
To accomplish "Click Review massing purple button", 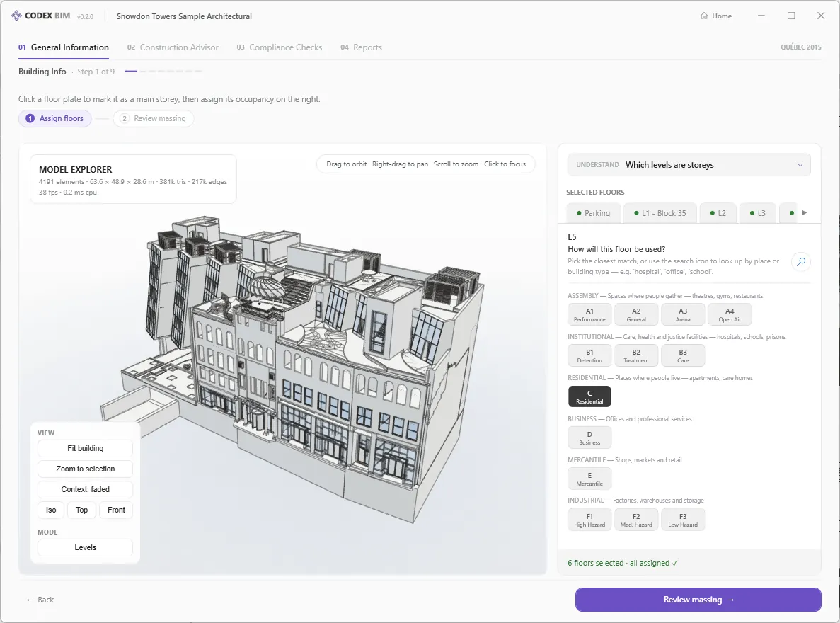I will coord(698,600).
